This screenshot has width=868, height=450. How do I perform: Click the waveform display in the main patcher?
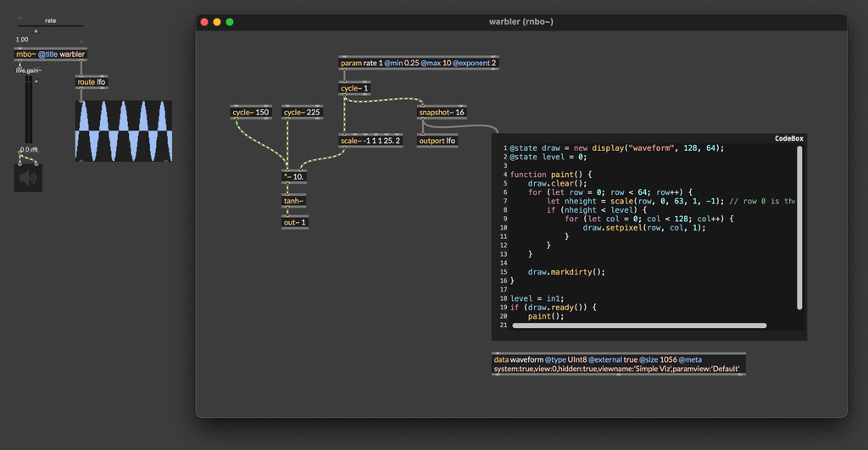(x=123, y=131)
